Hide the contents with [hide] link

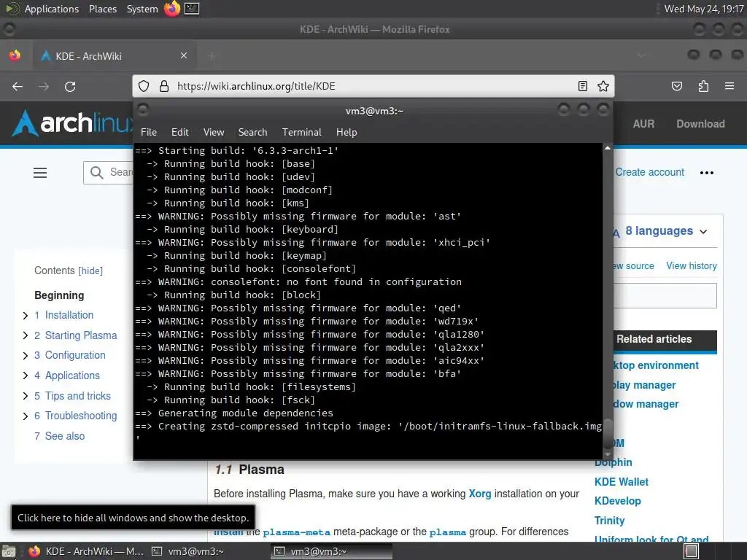coord(90,271)
